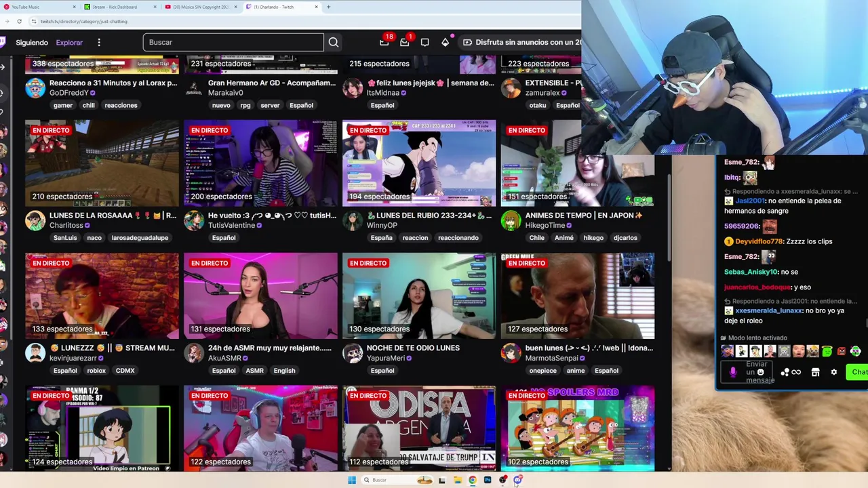Open the Bits diamond icon
The height and width of the screenshot is (488, 868).
[x=445, y=42]
